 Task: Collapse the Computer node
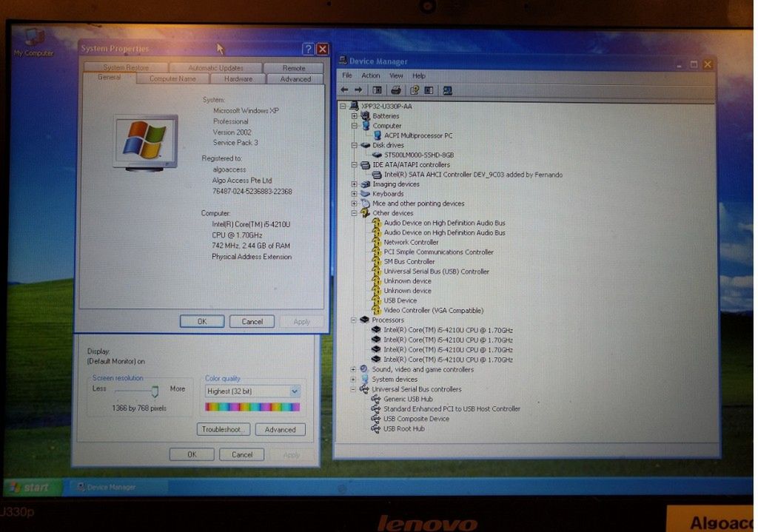(354, 126)
